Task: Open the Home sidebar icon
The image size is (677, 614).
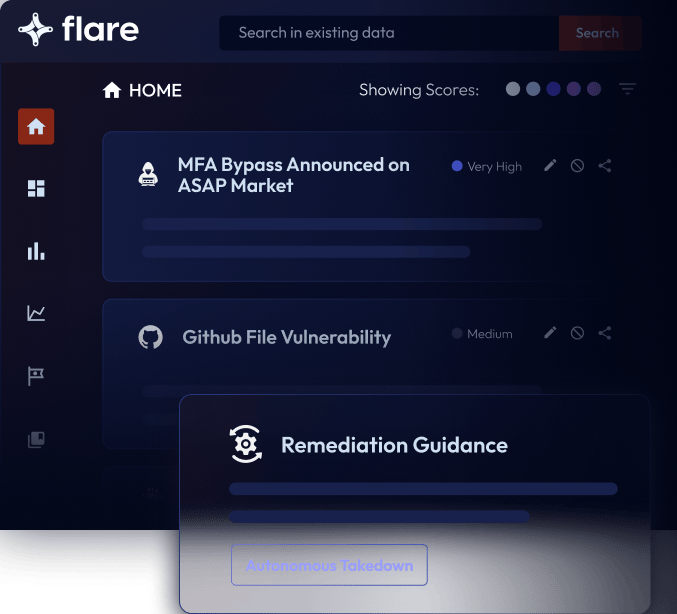Action: pos(36,127)
